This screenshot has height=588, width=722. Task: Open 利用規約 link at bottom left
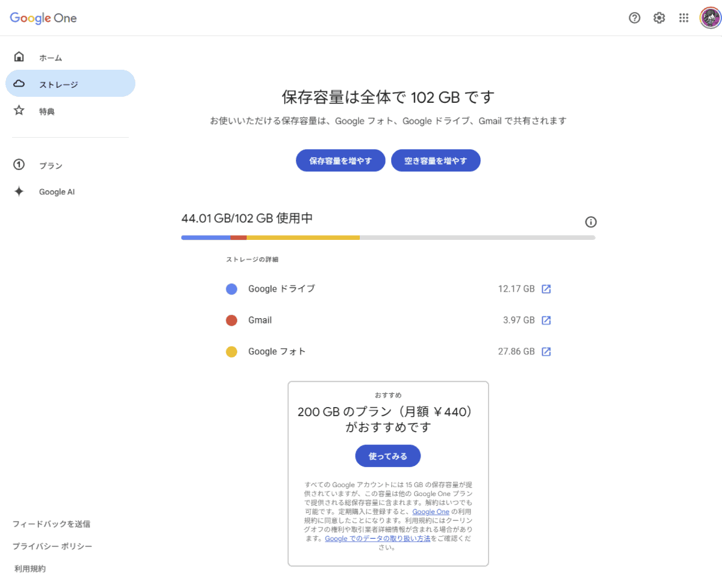(30, 568)
